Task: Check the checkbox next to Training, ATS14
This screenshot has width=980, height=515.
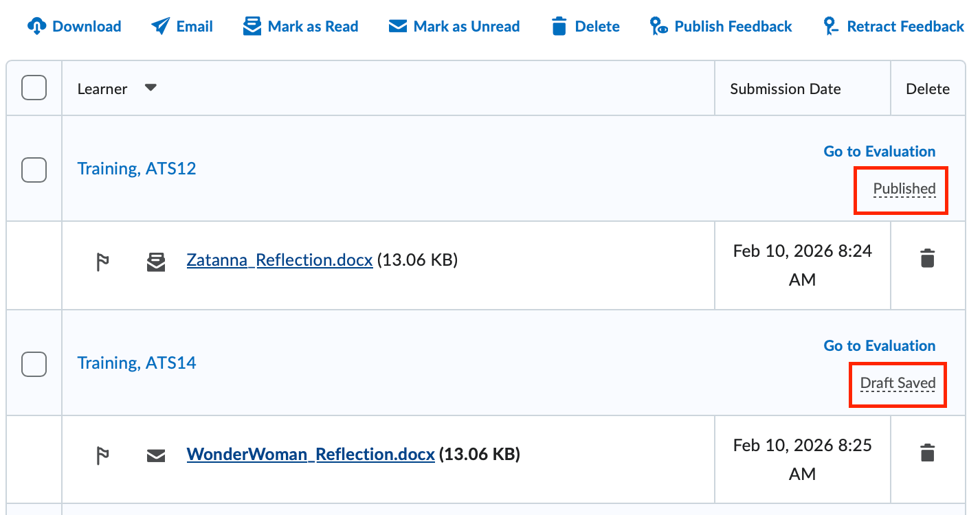Action: pyautogui.click(x=34, y=365)
